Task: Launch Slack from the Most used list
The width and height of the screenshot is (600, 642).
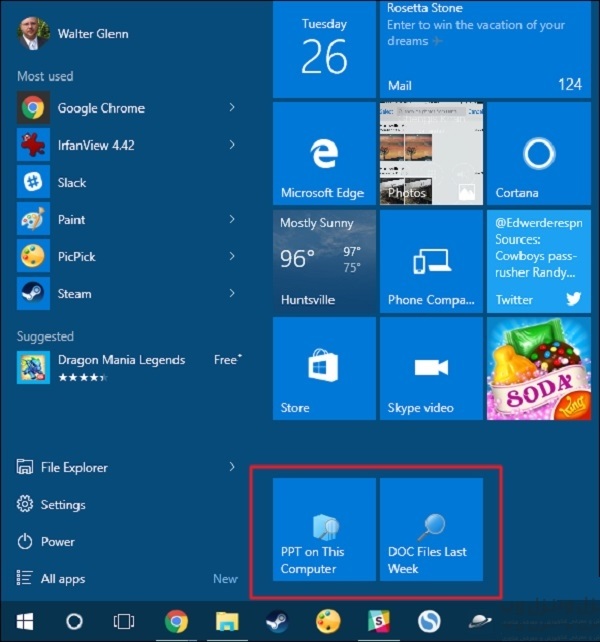Action: pos(71,183)
